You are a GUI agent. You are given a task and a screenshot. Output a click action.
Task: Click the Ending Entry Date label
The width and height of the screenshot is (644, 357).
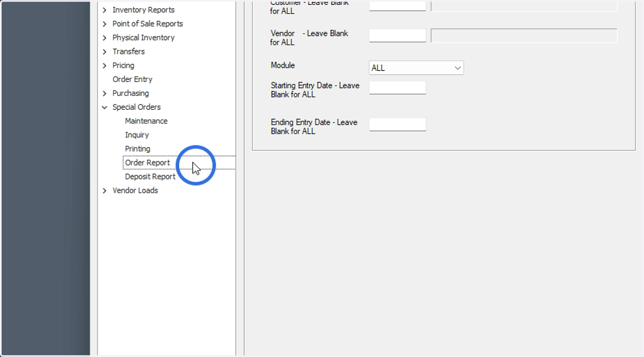click(x=314, y=127)
